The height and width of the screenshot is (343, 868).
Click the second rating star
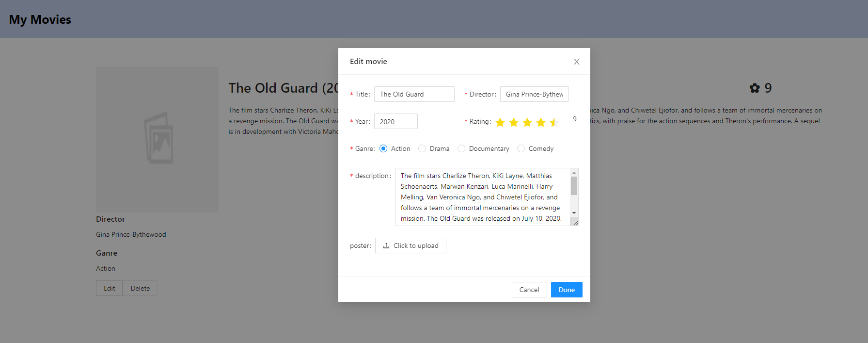click(x=514, y=122)
